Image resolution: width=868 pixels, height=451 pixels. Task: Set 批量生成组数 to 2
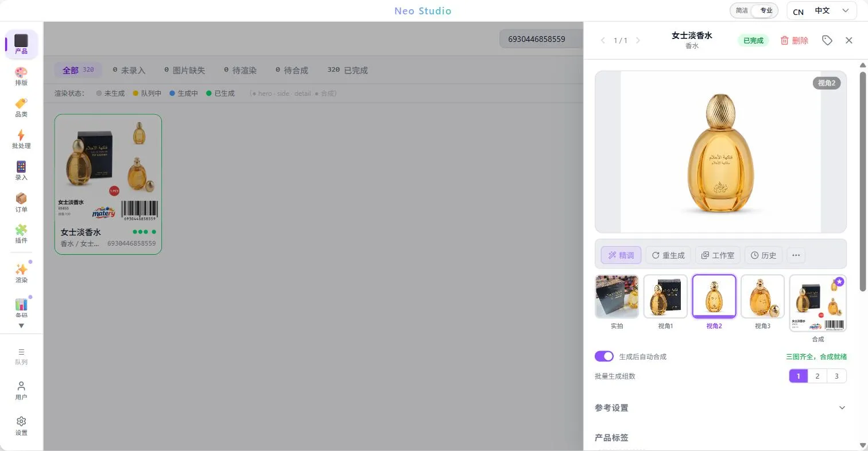point(817,376)
